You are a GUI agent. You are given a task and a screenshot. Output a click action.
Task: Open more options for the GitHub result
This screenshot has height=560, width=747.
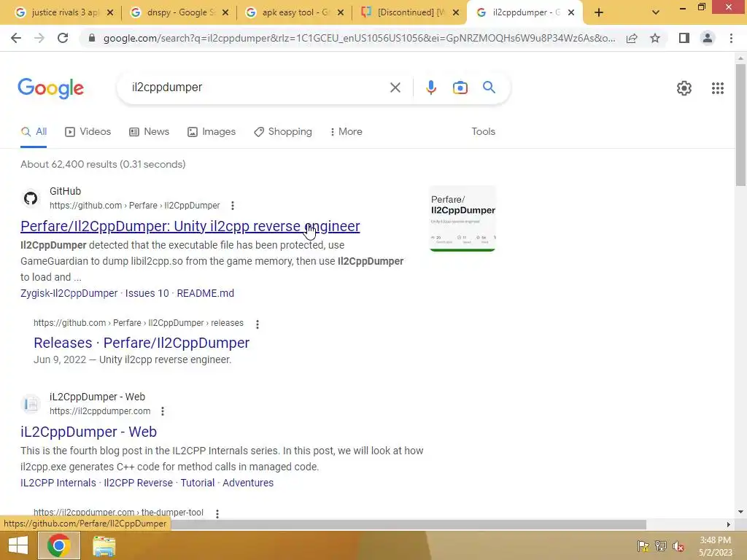pos(233,206)
